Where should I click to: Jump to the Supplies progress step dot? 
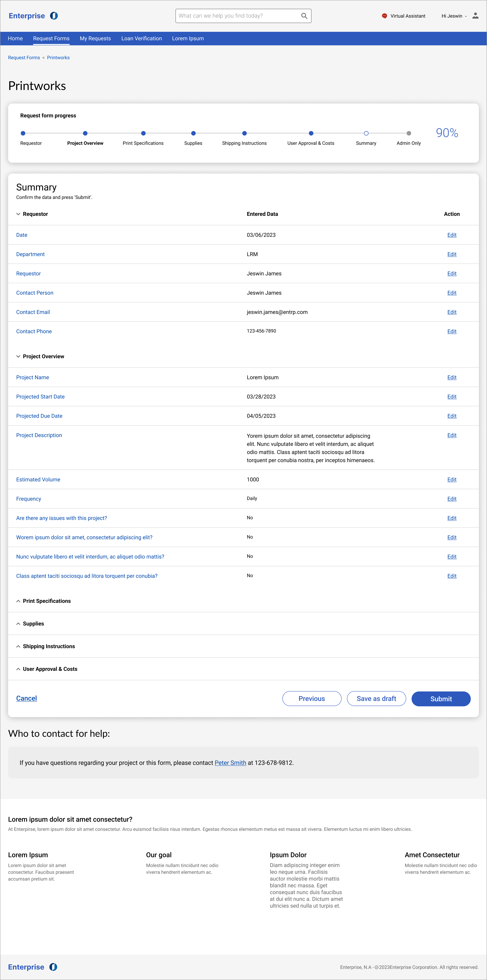click(193, 133)
